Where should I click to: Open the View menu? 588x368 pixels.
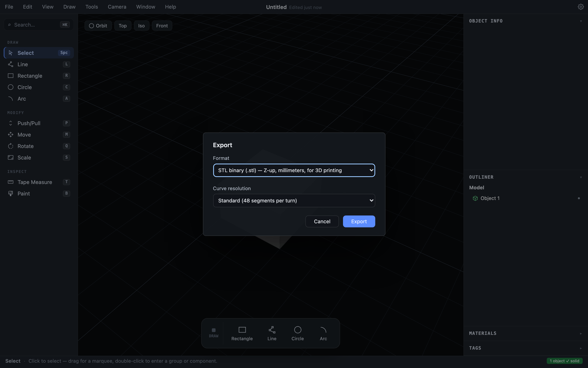pyautogui.click(x=48, y=7)
